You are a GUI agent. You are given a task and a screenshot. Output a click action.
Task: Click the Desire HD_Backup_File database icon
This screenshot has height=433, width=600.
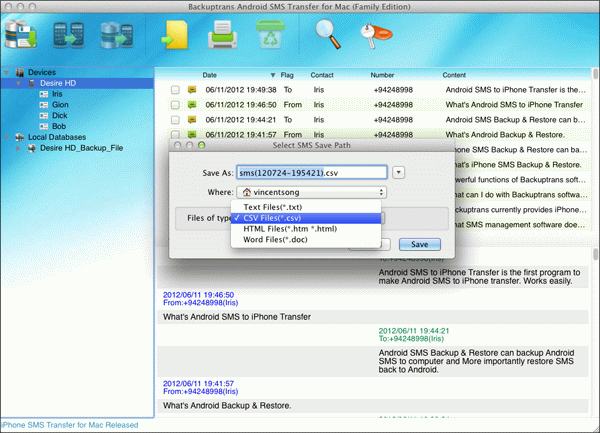point(32,148)
